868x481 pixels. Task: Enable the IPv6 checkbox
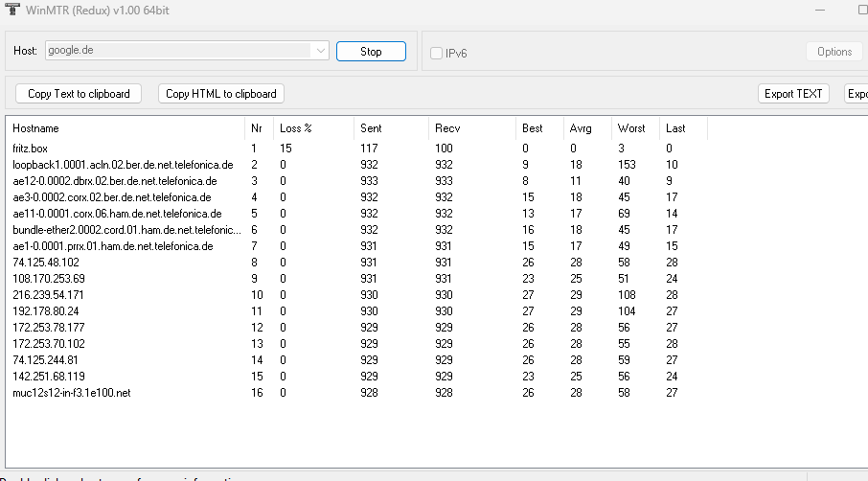tap(436, 53)
